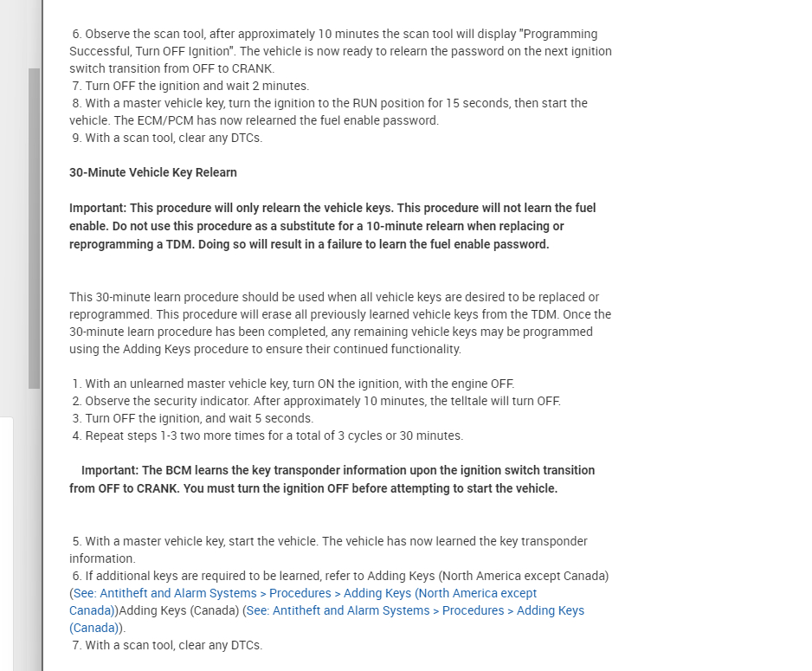Click the "Observe the scan tool" step text
The height and width of the screenshot is (671, 812).
[340, 51]
